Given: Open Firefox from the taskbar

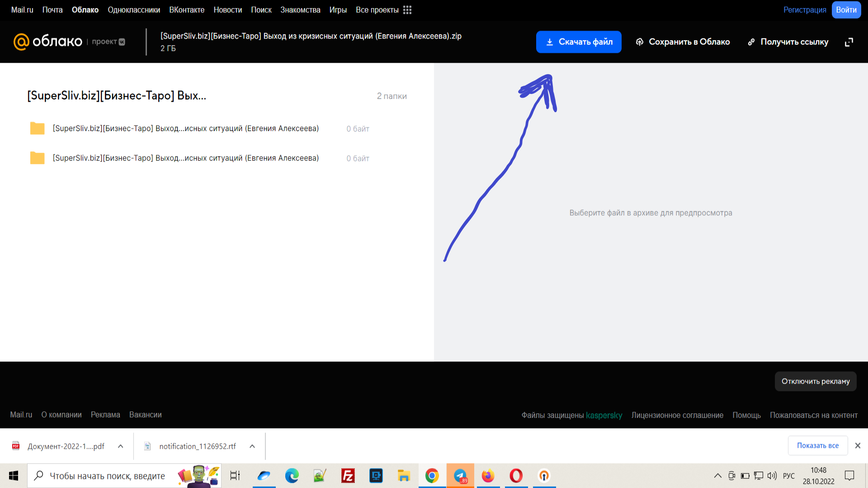Looking at the screenshot, I should coord(488,476).
